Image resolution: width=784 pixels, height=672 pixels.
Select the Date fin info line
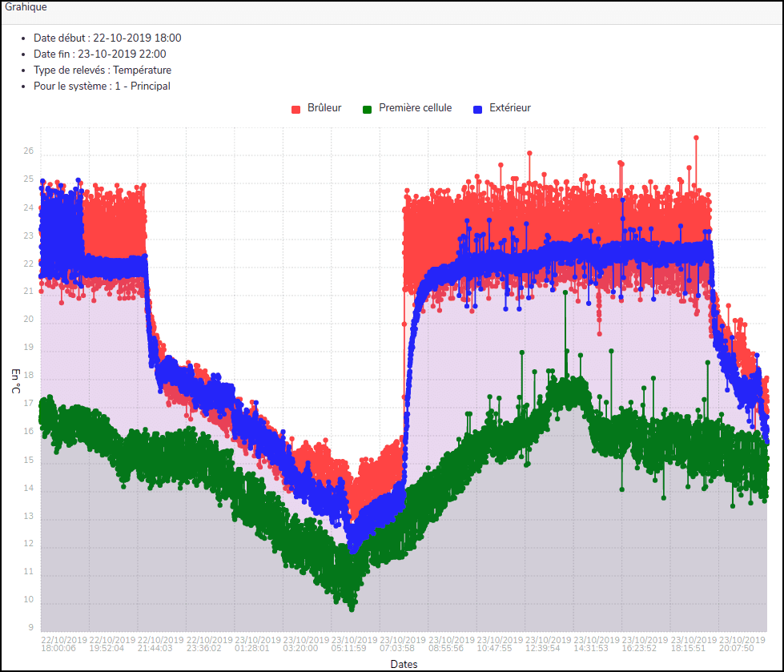pyautogui.click(x=99, y=54)
